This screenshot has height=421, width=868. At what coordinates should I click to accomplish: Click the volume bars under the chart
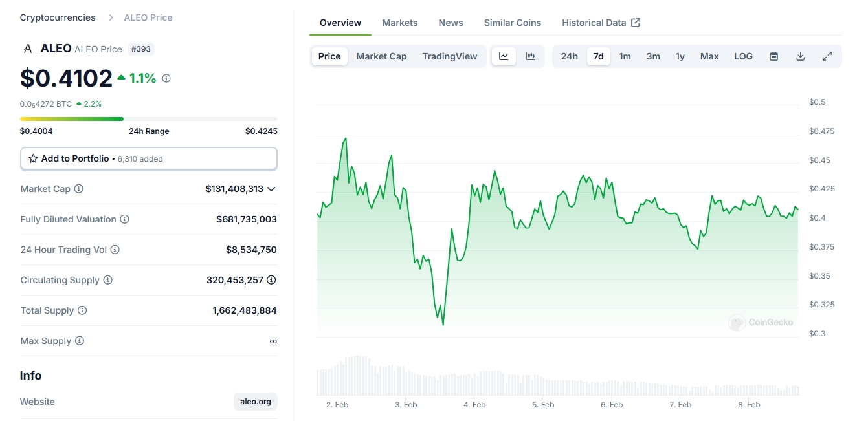point(557,376)
